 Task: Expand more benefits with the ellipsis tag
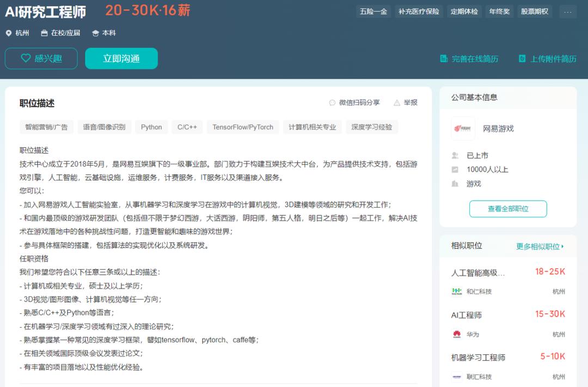(x=568, y=11)
